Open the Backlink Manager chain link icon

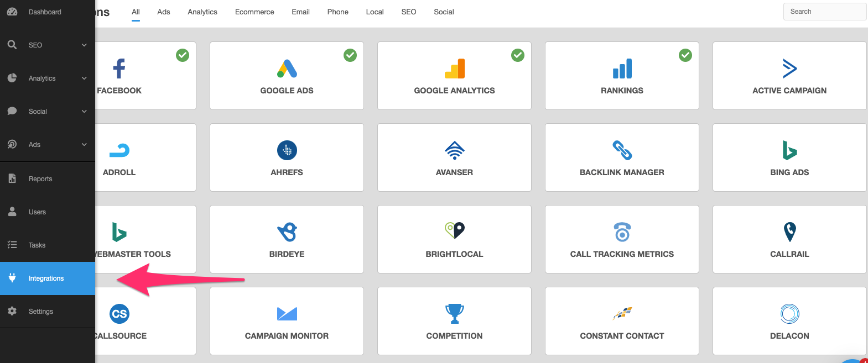[x=622, y=150]
